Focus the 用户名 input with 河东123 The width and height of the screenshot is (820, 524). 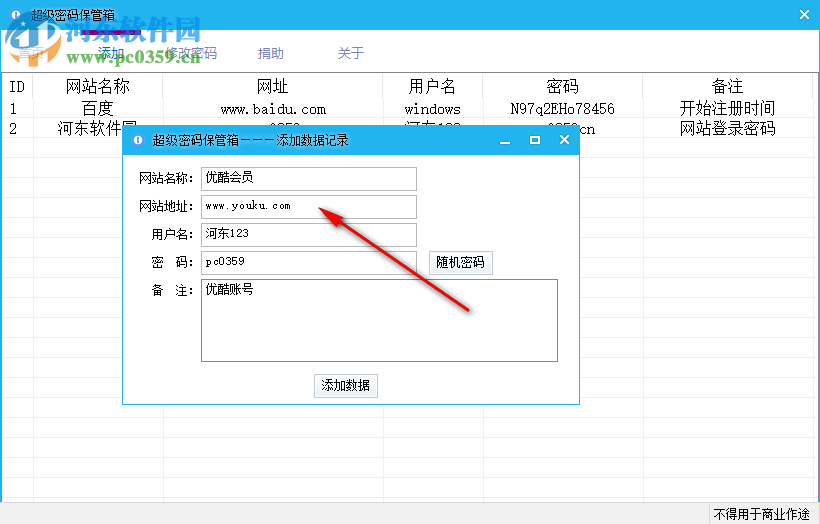point(309,235)
